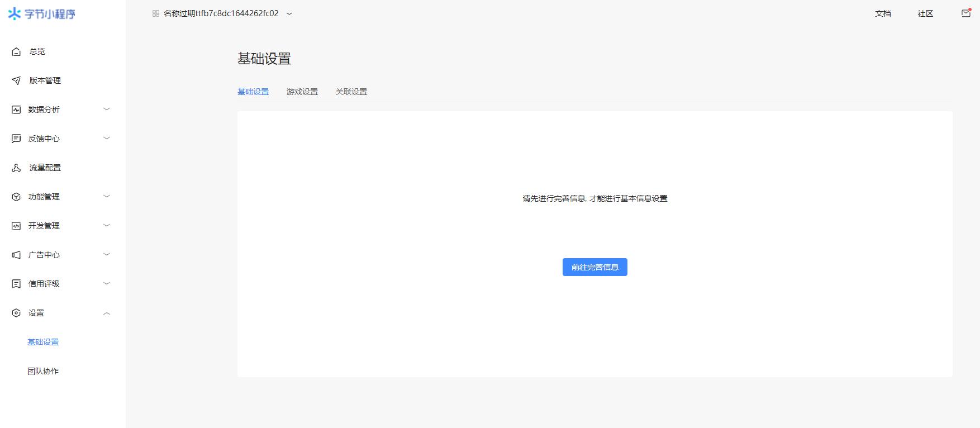980x428 pixels.
Task: Switch to the 游戏设置 tab
Action: 302,92
